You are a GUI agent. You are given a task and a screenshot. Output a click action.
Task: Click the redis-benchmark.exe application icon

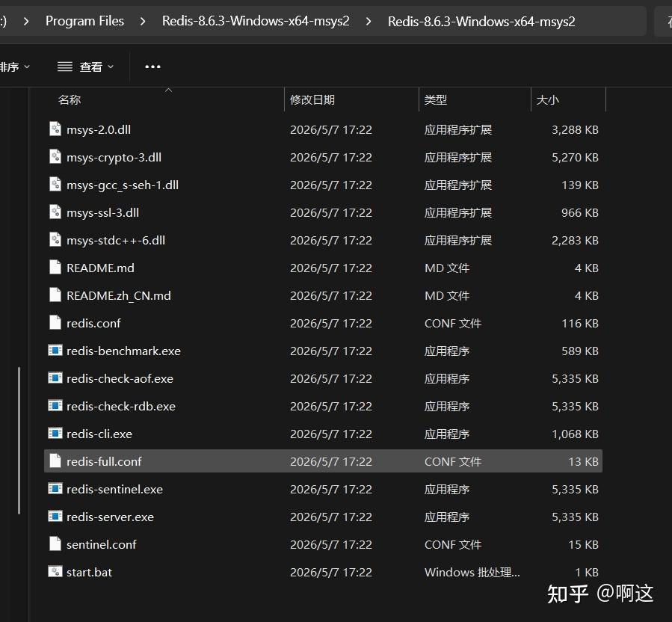[55, 350]
